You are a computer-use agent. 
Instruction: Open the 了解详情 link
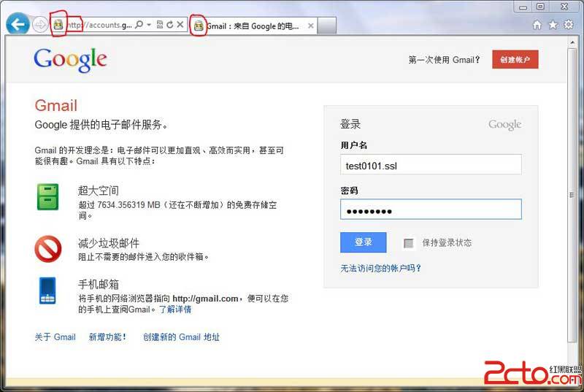point(175,310)
